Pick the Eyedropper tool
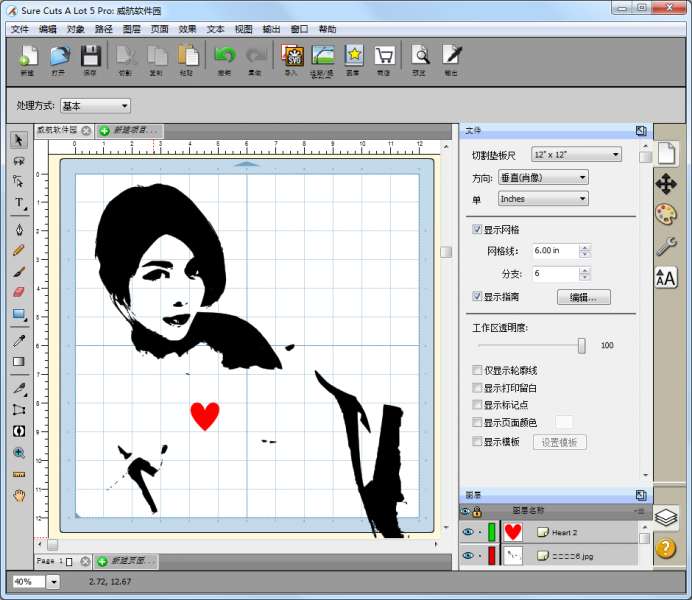 (x=18, y=340)
